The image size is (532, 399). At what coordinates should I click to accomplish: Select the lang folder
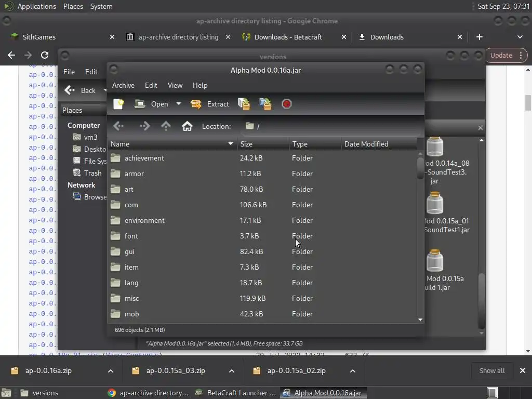point(262,283)
